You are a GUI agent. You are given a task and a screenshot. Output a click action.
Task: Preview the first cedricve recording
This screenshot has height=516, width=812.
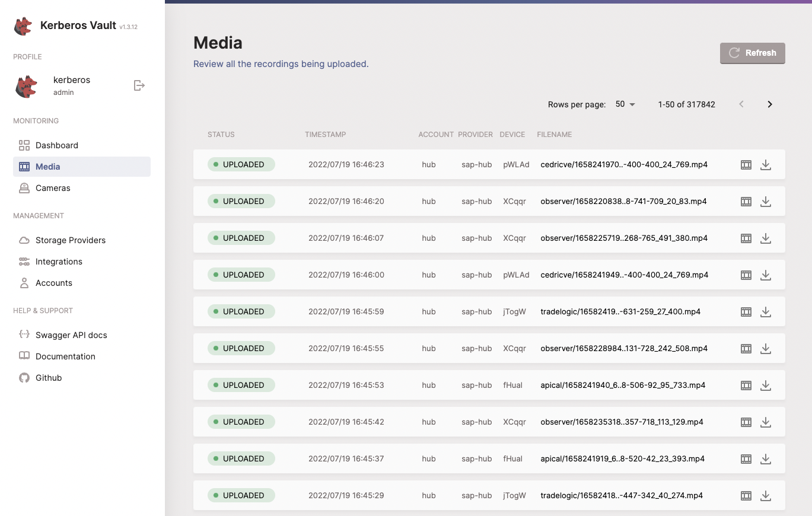click(x=746, y=164)
